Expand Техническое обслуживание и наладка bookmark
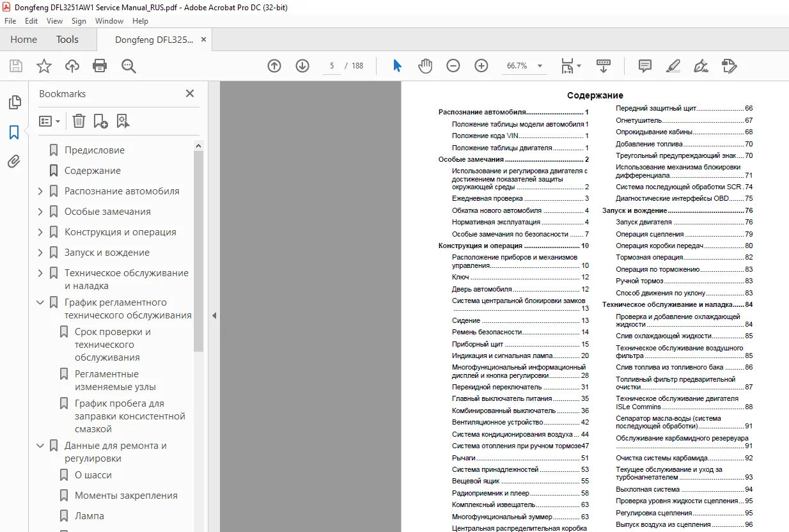789x532 pixels. coord(40,273)
